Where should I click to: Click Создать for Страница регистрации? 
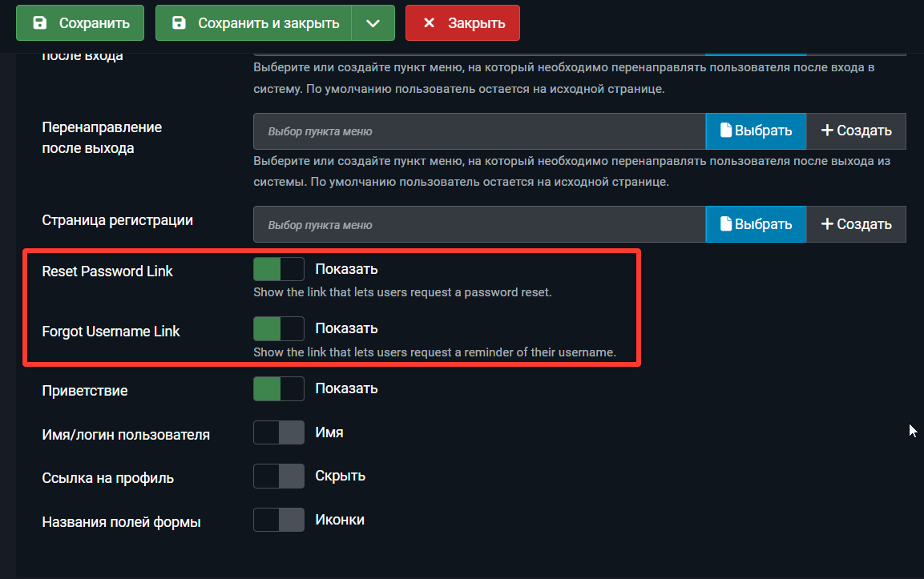[856, 224]
